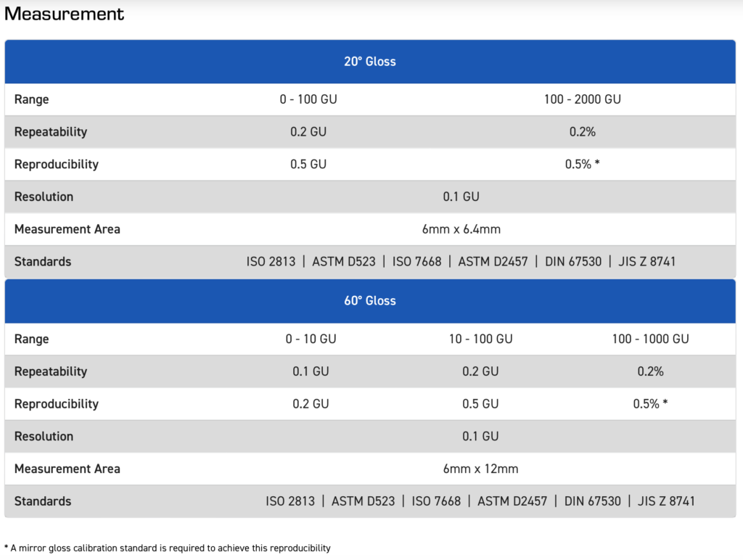Click the 0 - 100 GU range cell
The height and width of the screenshot is (560, 743).
(x=308, y=99)
